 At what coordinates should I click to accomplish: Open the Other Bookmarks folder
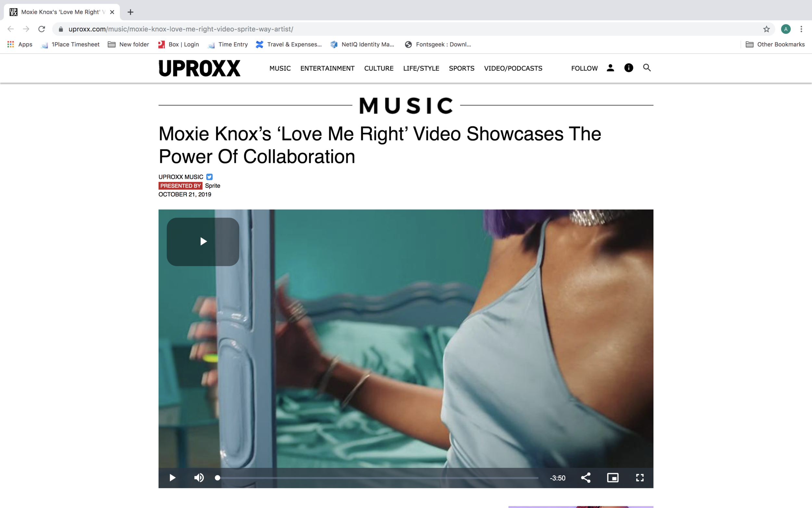click(775, 44)
